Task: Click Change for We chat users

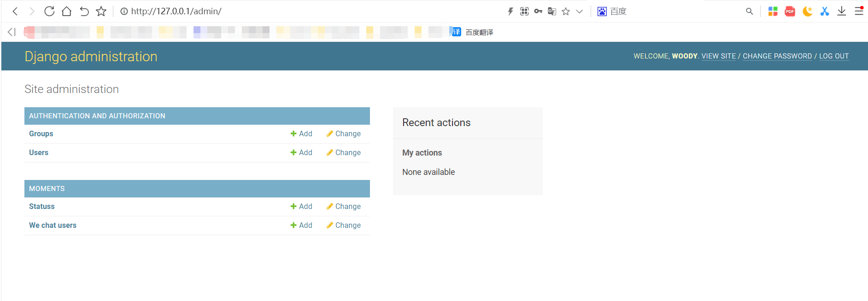Action: point(344,225)
